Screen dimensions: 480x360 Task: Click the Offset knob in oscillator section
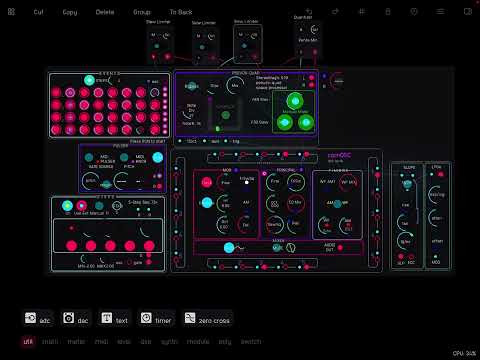click(296, 182)
